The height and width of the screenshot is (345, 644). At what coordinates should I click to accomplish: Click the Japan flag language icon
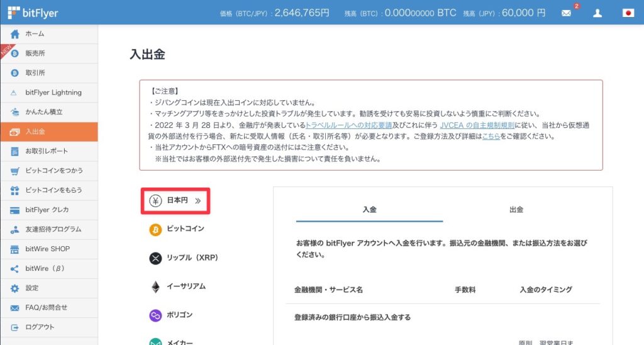pos(628,13)
